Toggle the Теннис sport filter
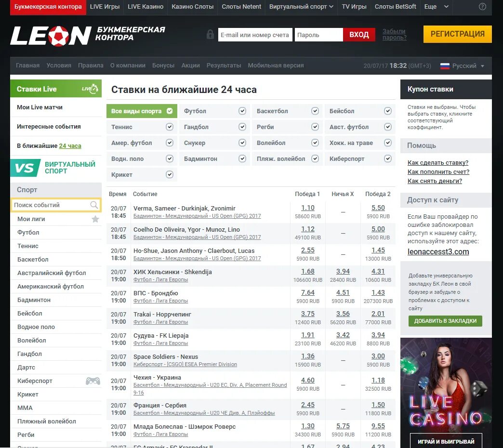The width and height of the screenshot is (503, 448). pyautogui.click(x=142, y=127)
